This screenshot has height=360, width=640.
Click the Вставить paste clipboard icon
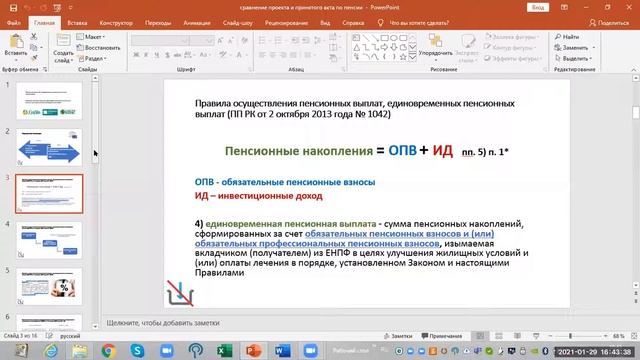(x=16, y=42)
